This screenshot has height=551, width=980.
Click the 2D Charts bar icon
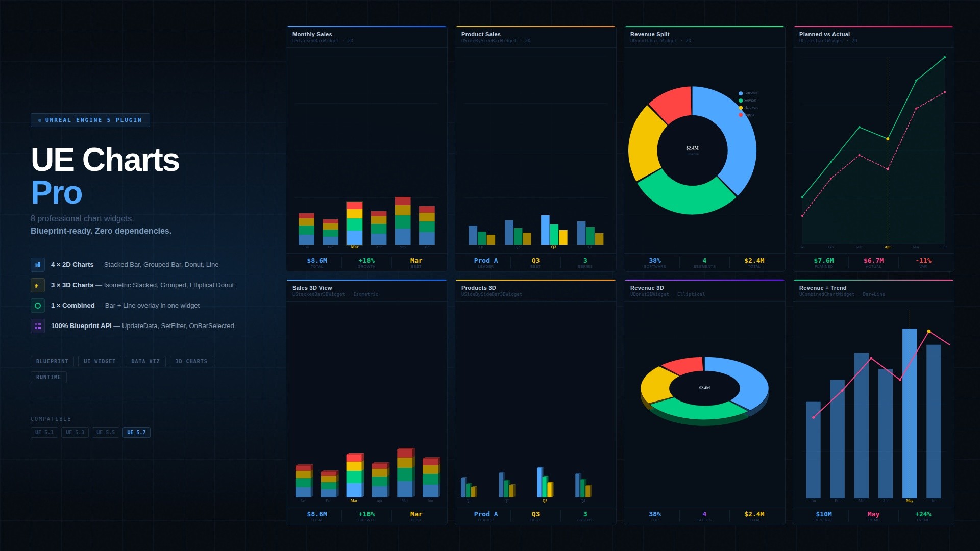(x=38, y=265)
